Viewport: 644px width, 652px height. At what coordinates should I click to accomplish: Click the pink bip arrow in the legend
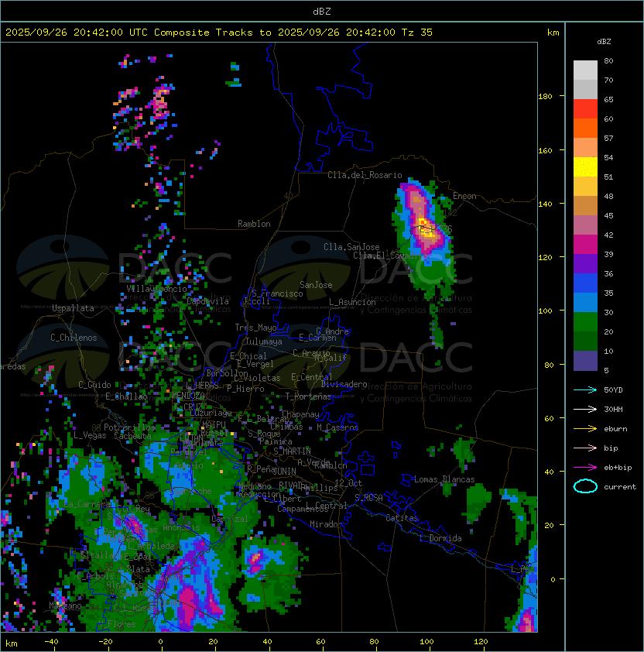pos(585,448)
